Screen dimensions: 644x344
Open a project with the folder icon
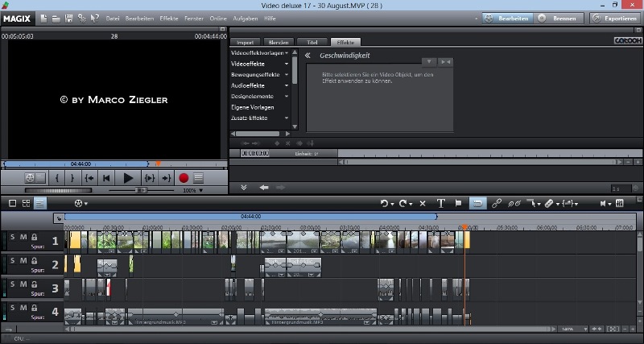click(56, 19)
